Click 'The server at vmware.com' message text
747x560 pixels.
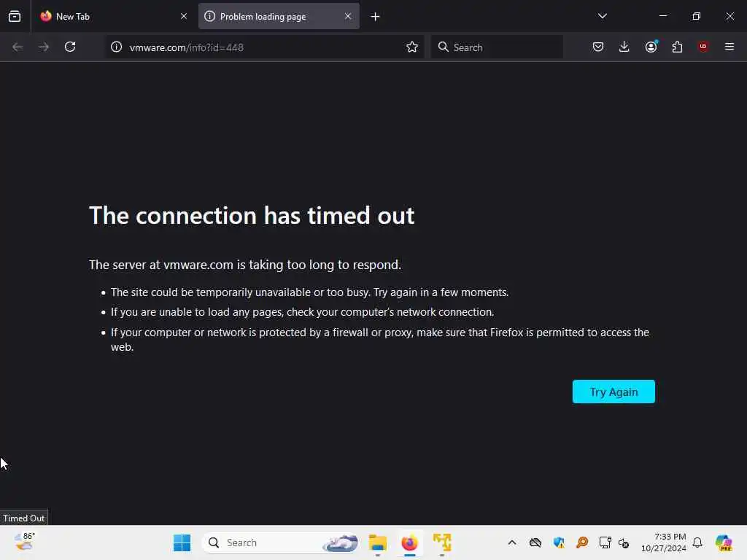tap(245, 265)
